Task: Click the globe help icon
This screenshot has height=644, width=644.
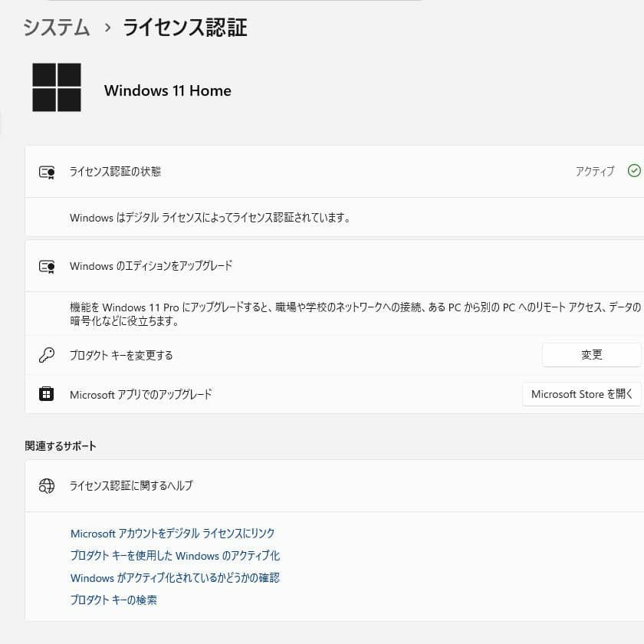Action: point(47,486)
